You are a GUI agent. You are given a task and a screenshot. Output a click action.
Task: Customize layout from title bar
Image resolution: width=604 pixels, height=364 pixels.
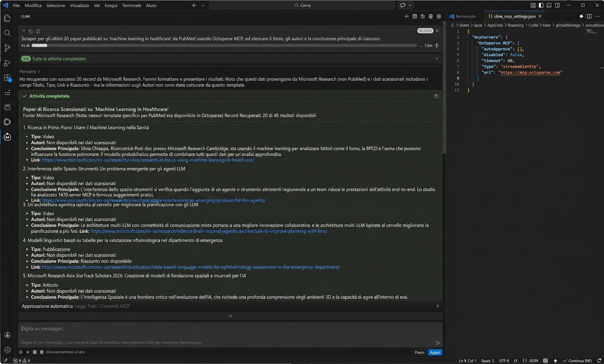click(533, 5)
